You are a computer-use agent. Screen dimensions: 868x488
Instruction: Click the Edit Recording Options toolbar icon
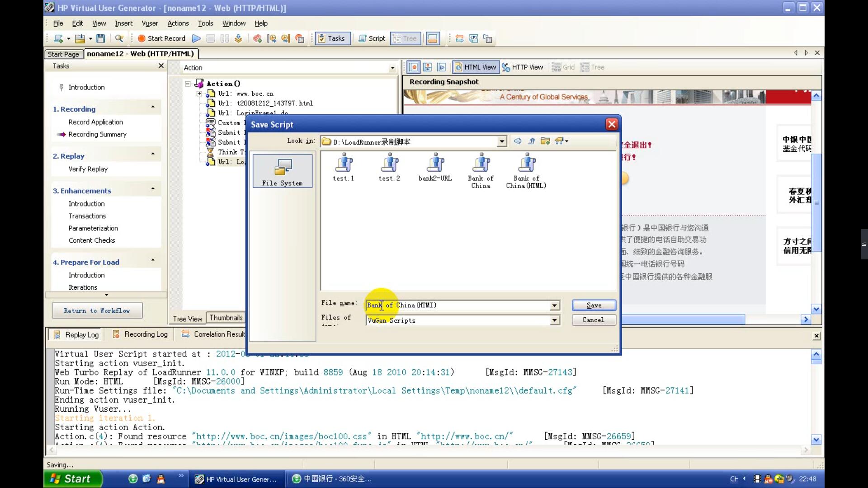[x=300, y=39]
